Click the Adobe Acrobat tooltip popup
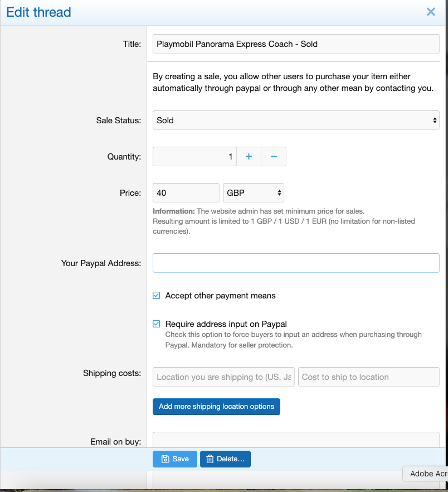The height and width of the screenshot is (492, 448). click(x=425, y=474)
